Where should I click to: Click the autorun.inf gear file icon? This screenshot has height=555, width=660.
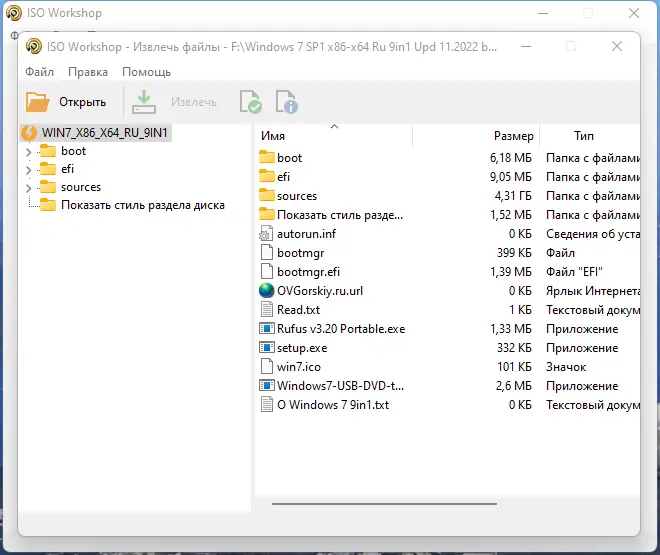tap(266, 234)
